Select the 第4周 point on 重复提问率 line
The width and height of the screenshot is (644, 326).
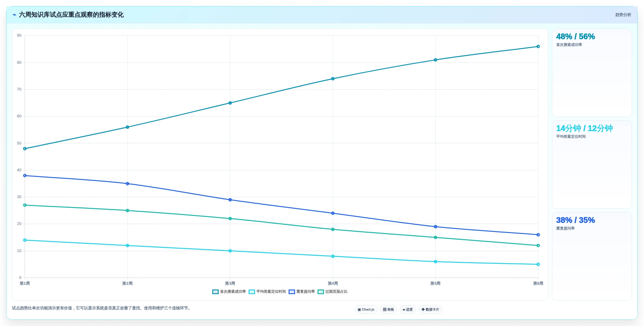333,213
